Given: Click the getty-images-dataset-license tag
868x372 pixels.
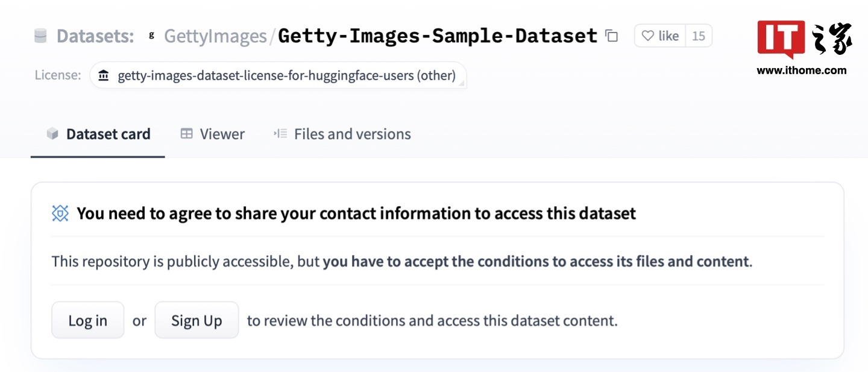Looking at the screenshot, I should pos(278,76).
